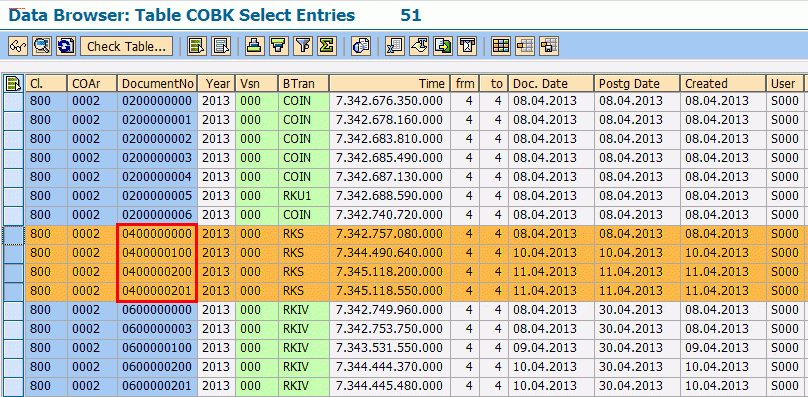Click time value 7.342.676.350.000
The height and width of the screenshot is (397, 808).
point(389,101)
